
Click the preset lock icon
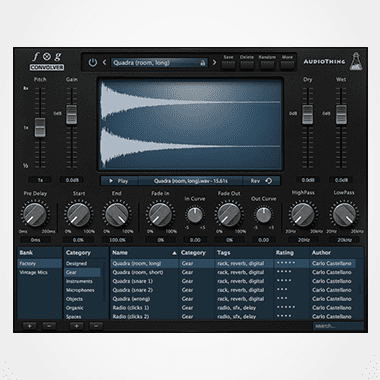click(202, 63)
